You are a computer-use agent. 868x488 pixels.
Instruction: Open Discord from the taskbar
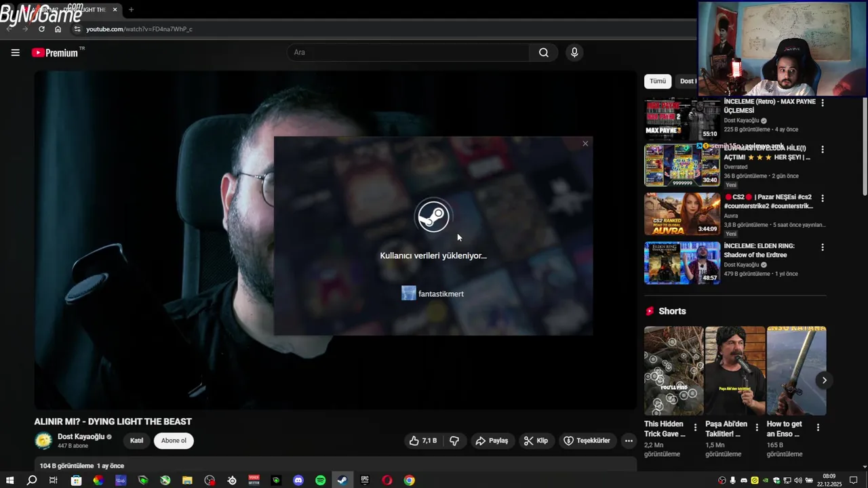tap(298, 481)
